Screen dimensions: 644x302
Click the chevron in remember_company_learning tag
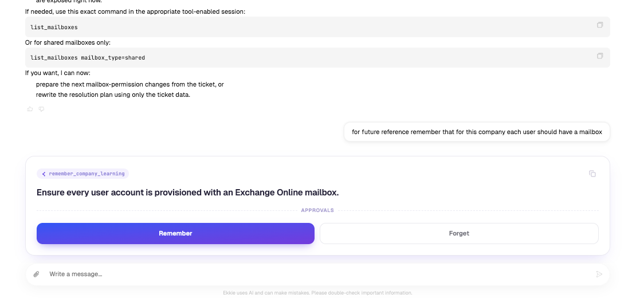pos(44,174)
